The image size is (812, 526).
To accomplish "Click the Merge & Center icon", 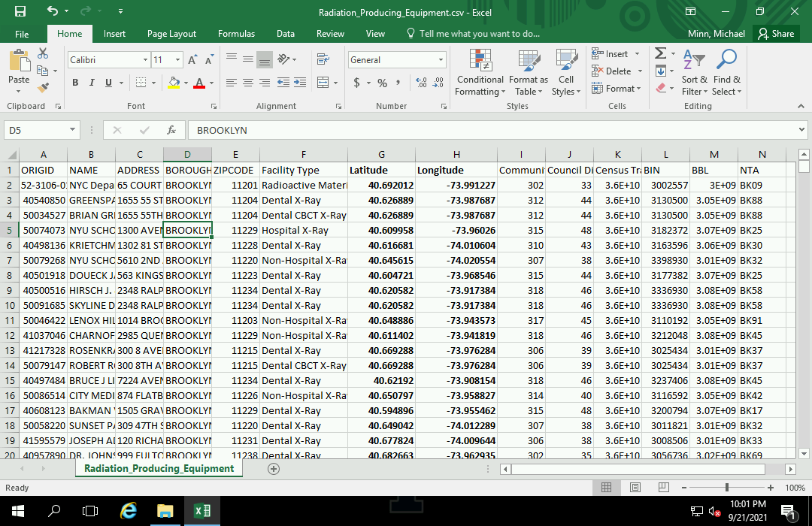I will 323,83.
